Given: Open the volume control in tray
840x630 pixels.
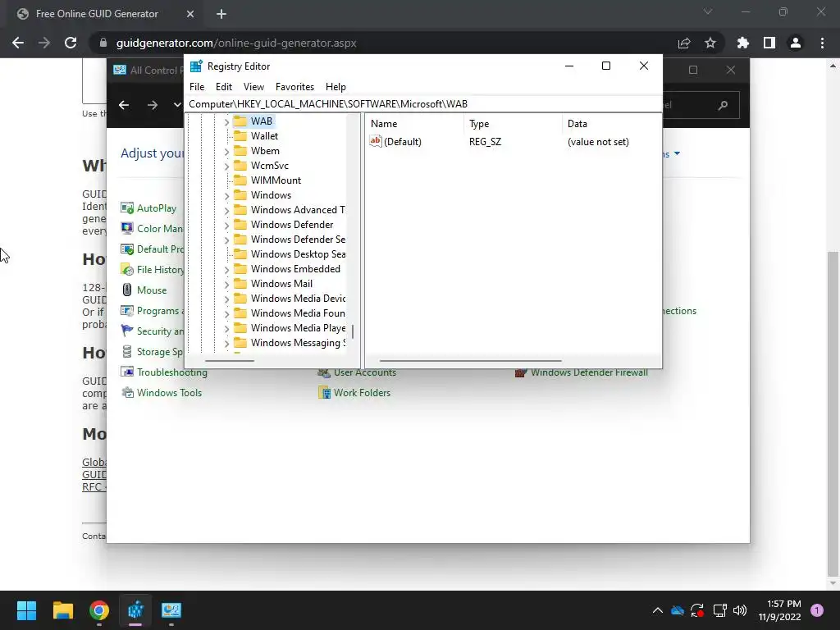Looking at the screenshot, I should click(740, 610).
